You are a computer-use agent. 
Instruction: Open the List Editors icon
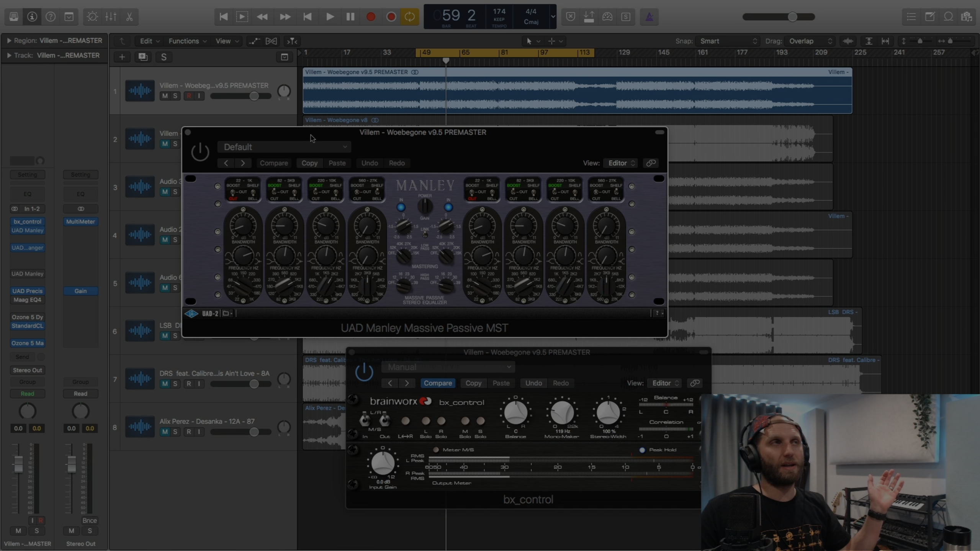tap(911, 17)
